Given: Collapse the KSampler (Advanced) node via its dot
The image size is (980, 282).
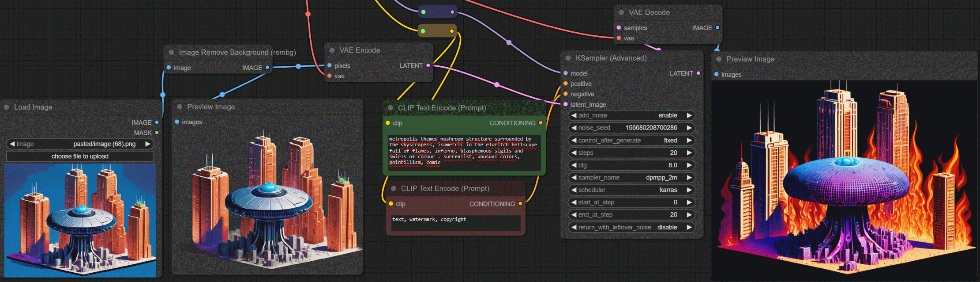Looking at the screenshot, I should 568,58.
